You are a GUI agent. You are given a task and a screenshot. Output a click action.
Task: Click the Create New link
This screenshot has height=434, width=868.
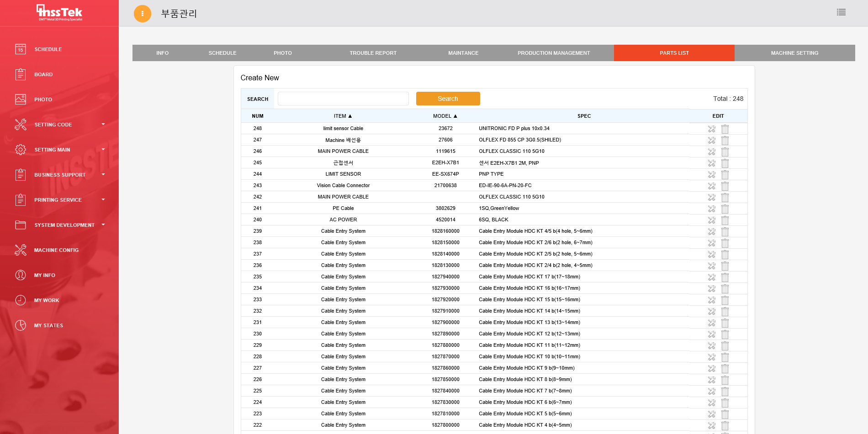[x=259, y=78]
